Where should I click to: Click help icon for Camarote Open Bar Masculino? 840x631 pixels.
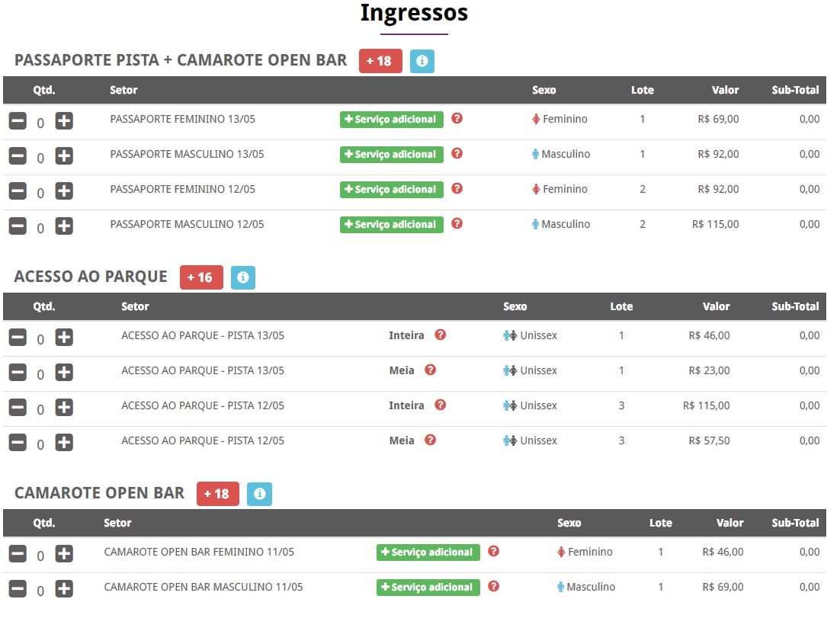coord(493,587)
